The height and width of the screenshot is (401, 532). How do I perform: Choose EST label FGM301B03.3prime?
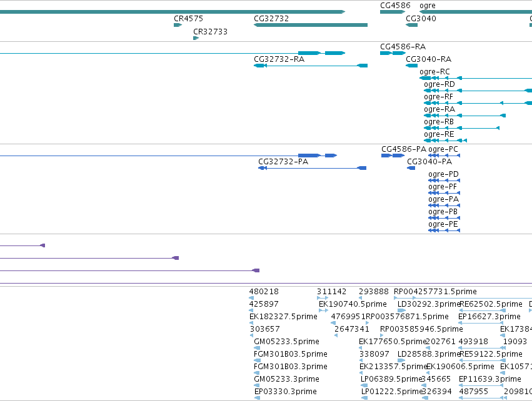pyautogui.click(x=291, y=367)
